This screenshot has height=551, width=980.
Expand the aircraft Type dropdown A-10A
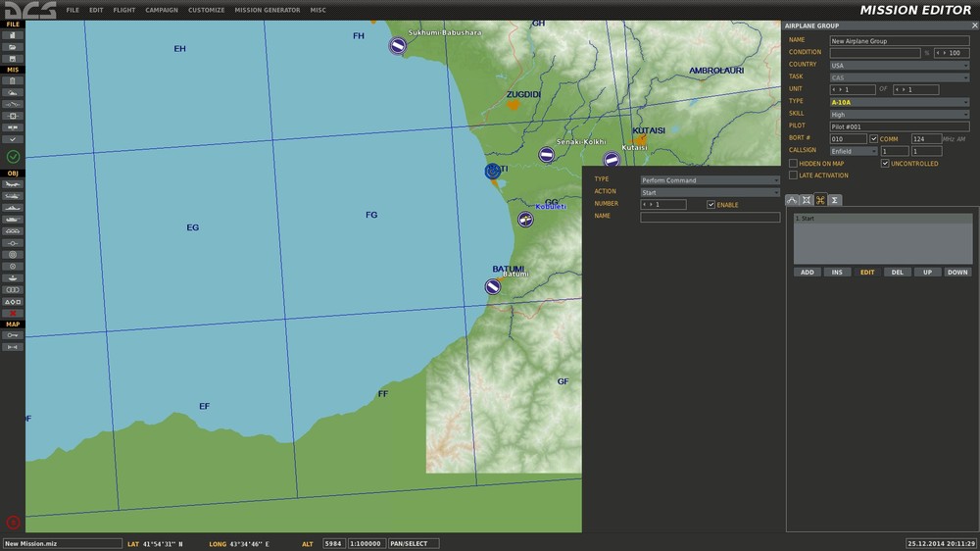point(900,102)
